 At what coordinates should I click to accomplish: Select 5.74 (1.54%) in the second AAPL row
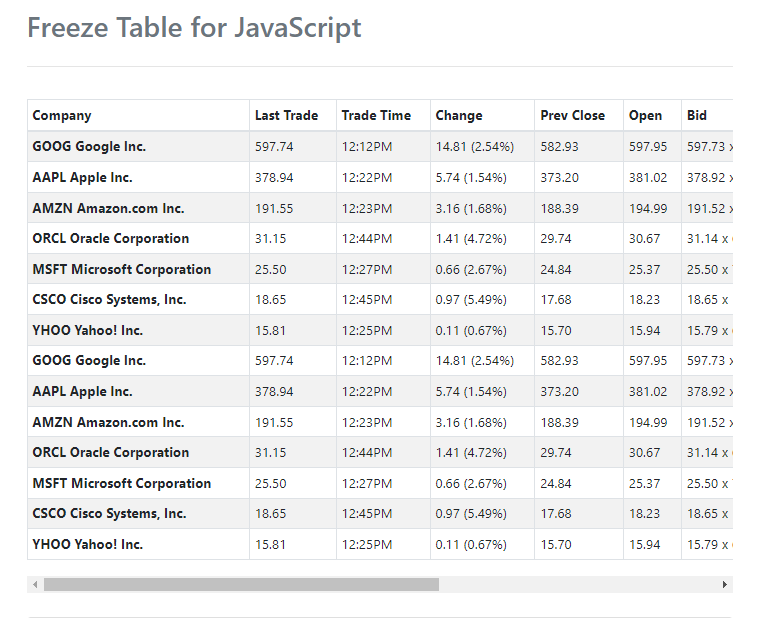coord(471,391)
